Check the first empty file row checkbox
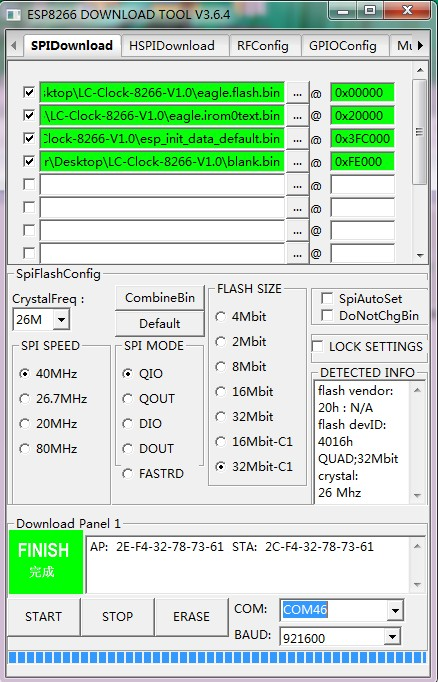This screenshot has height=682, width=438. coord(29,184)
